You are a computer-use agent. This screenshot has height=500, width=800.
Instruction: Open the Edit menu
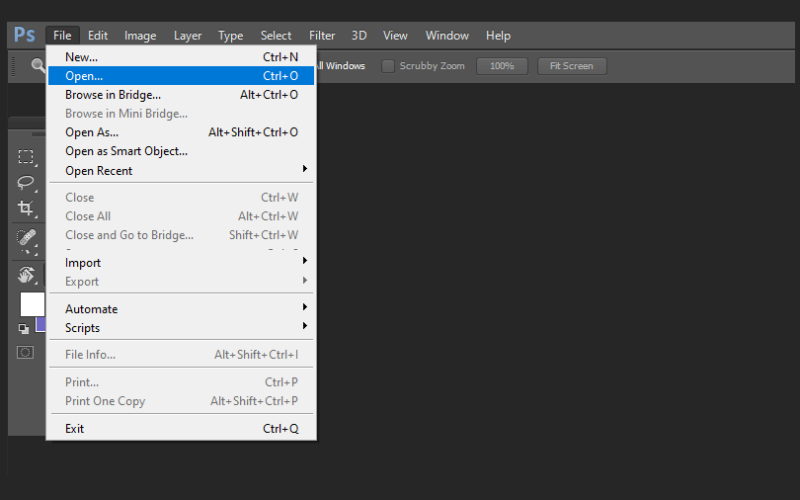[x=97, y=36]
